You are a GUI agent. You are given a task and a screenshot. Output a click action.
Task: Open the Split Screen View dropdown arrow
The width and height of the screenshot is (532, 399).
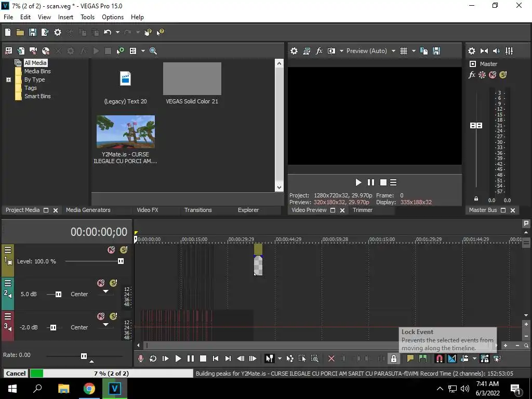[341, 51]
